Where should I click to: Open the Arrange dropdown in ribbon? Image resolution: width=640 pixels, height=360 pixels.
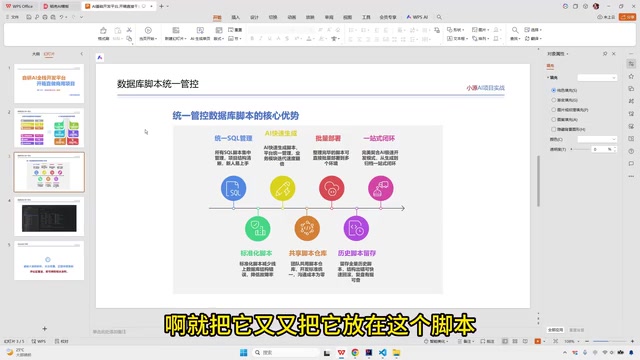click(481, 38)
